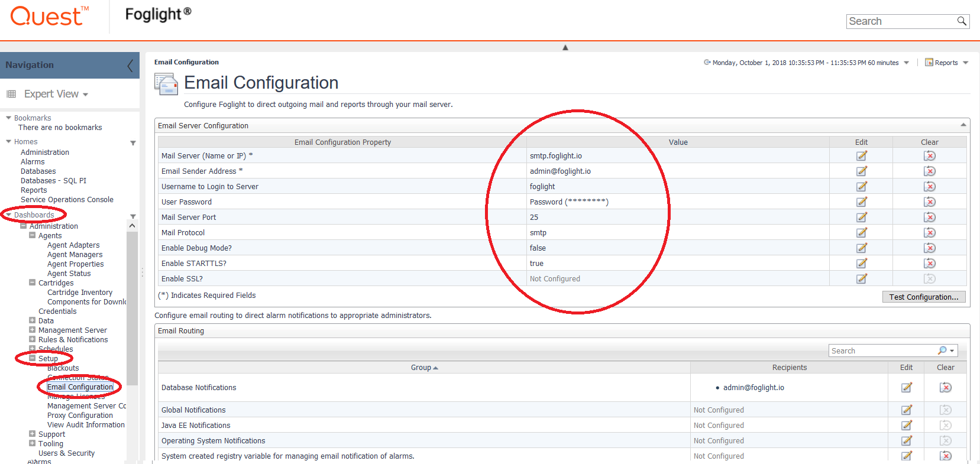Collapse the Navigation panel with the chevron
980x464 pixels.
coord(130,65)
